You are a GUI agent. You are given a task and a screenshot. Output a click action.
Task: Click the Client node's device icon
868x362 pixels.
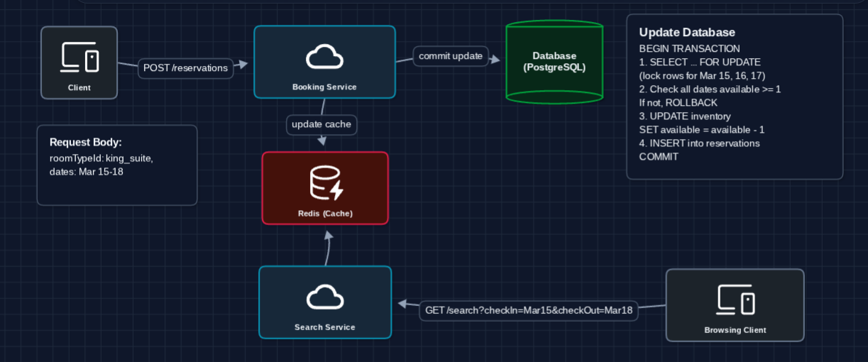click(79, 57)
